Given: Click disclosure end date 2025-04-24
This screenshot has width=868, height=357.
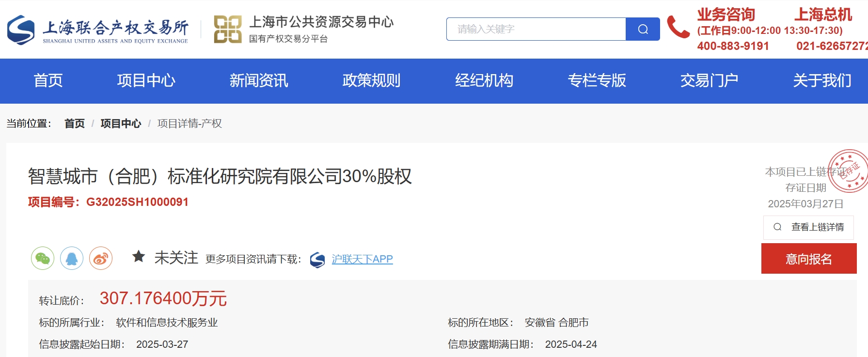Looking at the screenshot, I should pos(571,344).
